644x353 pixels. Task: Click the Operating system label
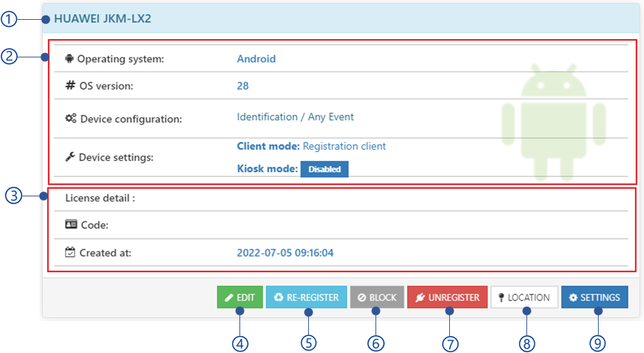pos(120,59)
